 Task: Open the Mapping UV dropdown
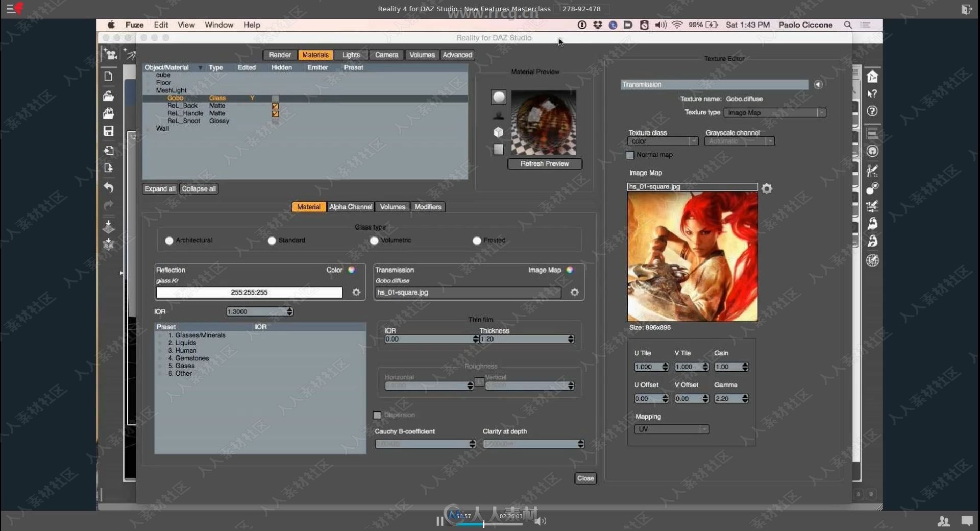point(672,429)
